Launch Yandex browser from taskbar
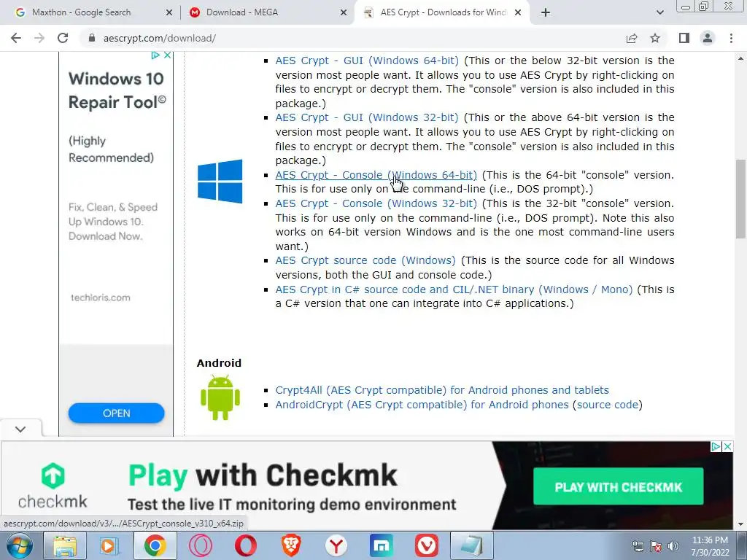The width and height of the screenshot is (747, 560). [x=336, y=545]
